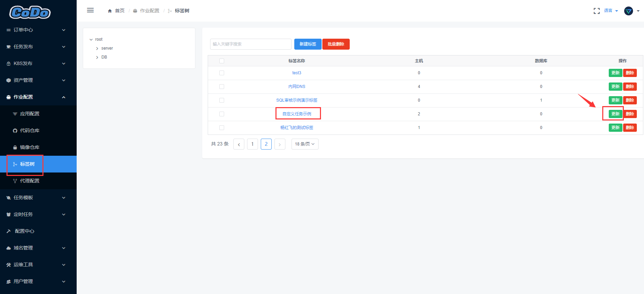Click 作业配置 sidebar icon
The image size is (644, 294).
(9, 97)
